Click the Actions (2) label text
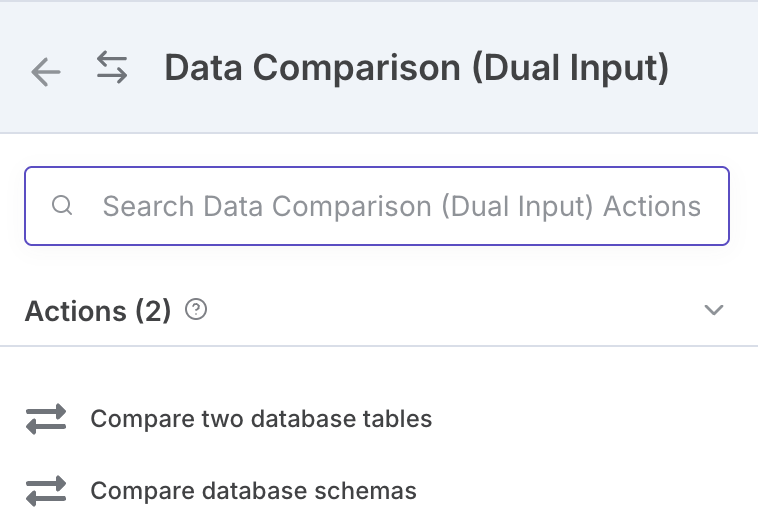Image resolution: width=758 pixels, height=516 pixels. [98, 311]
